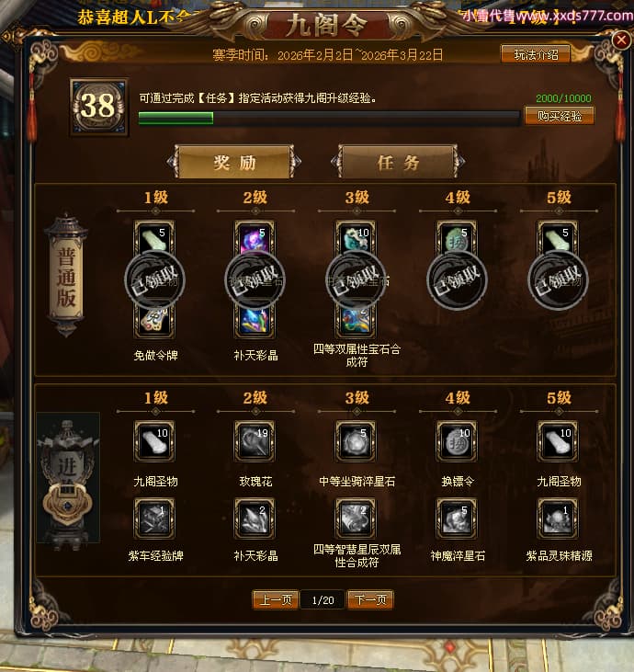Switch to the 任务 tab
Viewport: 634px width, 672px height.
point(398,162)
